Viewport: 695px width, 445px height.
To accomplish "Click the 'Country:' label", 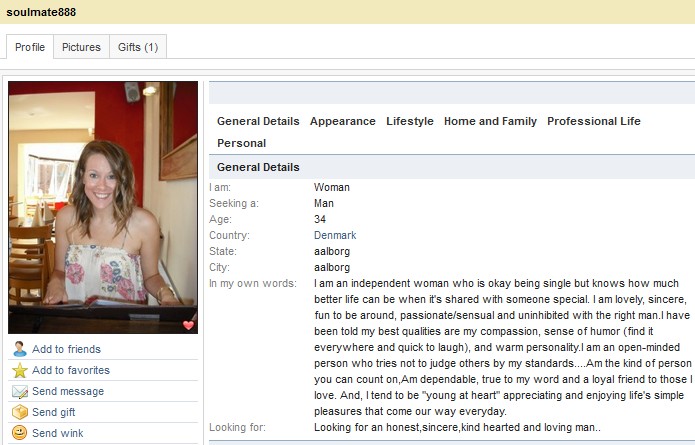I will (229, 235).
